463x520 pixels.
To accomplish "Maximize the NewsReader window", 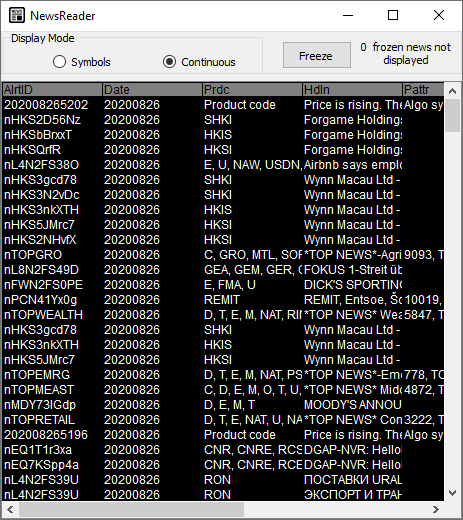I will click(393, 15).
